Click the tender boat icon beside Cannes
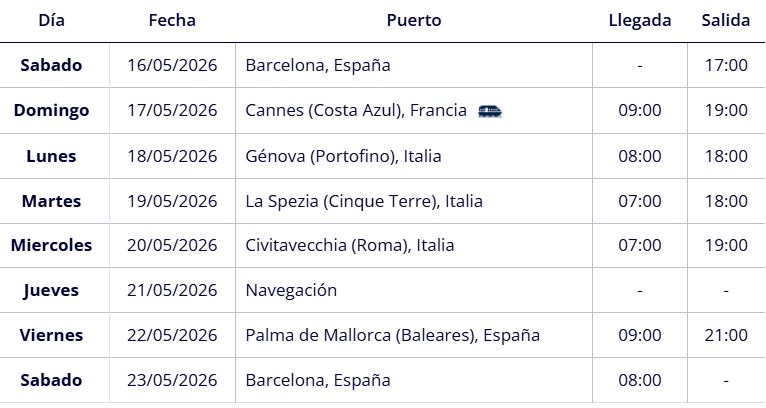This screenshot has height=408, width=766. tap(490, 111)
